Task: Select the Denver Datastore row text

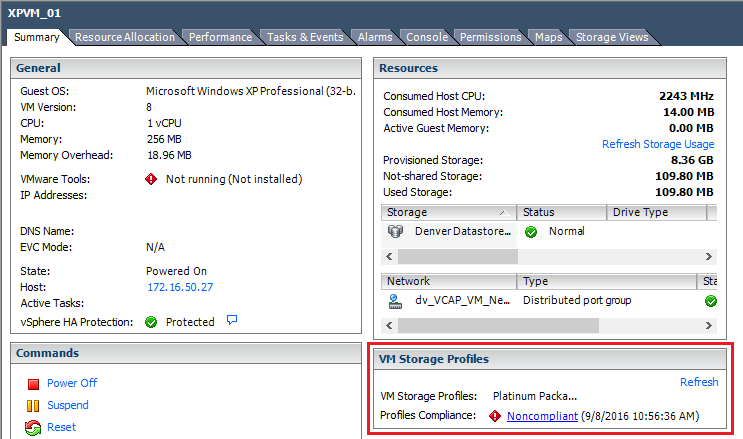Action: tap(462, 231)
